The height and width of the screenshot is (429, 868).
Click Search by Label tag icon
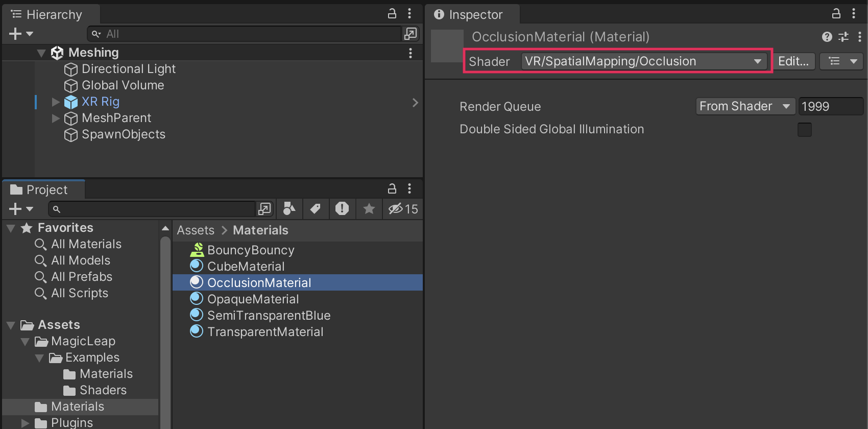click(316, 208)
